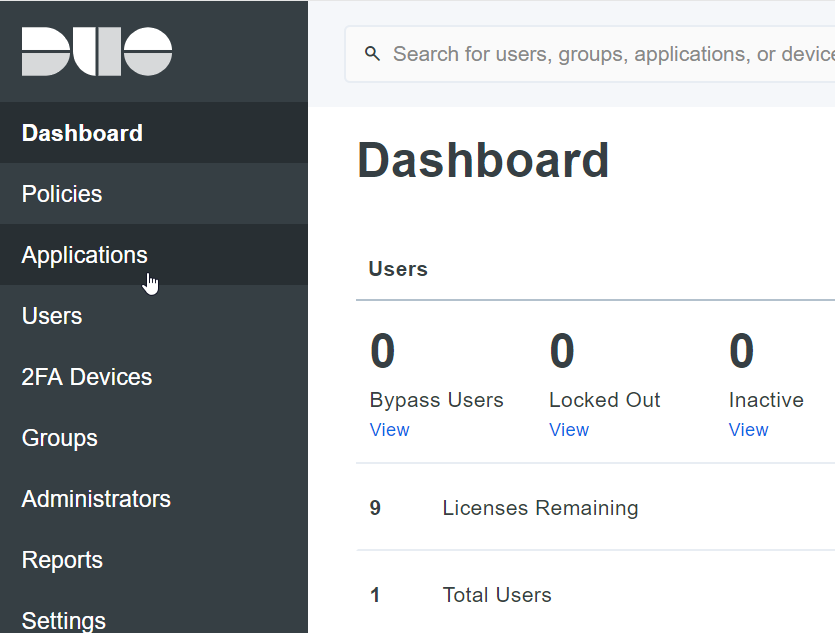The image size is (835, 633).
Task: Open Reports in the sidebar
Action: click(62, 560)
